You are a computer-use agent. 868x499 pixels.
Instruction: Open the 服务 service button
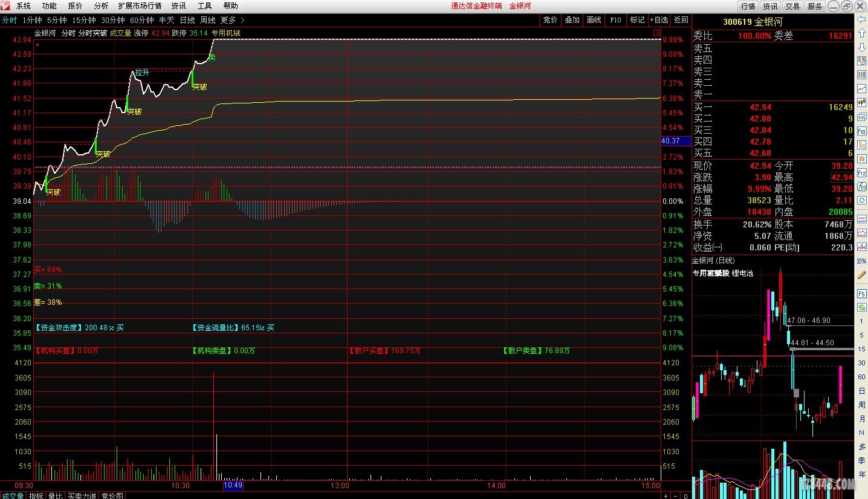(x=815, y=6)
